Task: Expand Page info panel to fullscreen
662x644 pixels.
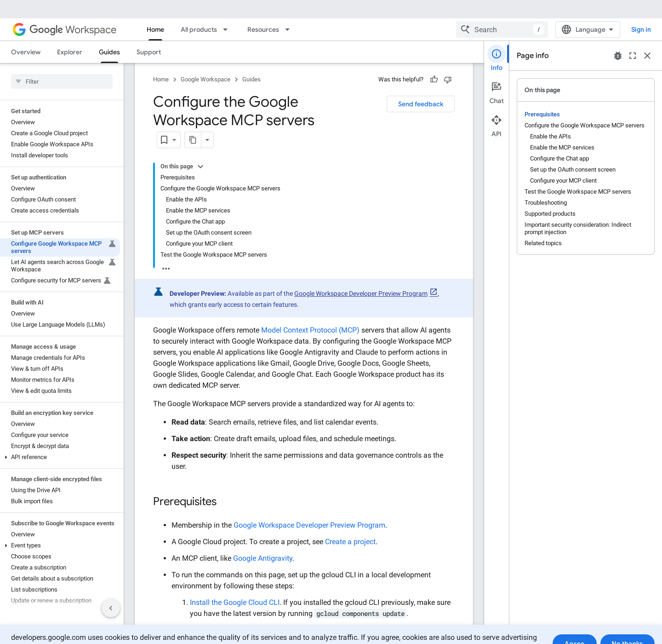Action: [633, 55]
